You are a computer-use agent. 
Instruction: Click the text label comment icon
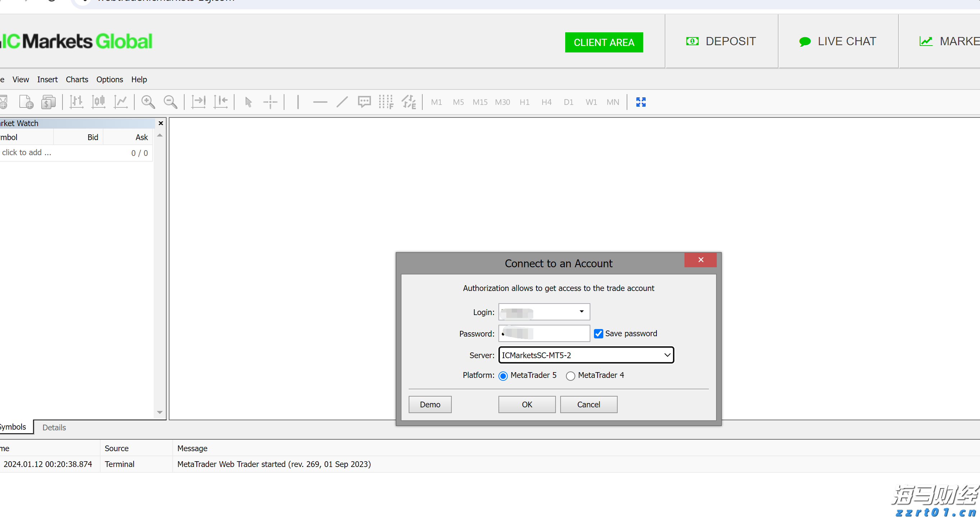[x=364, y=102]
